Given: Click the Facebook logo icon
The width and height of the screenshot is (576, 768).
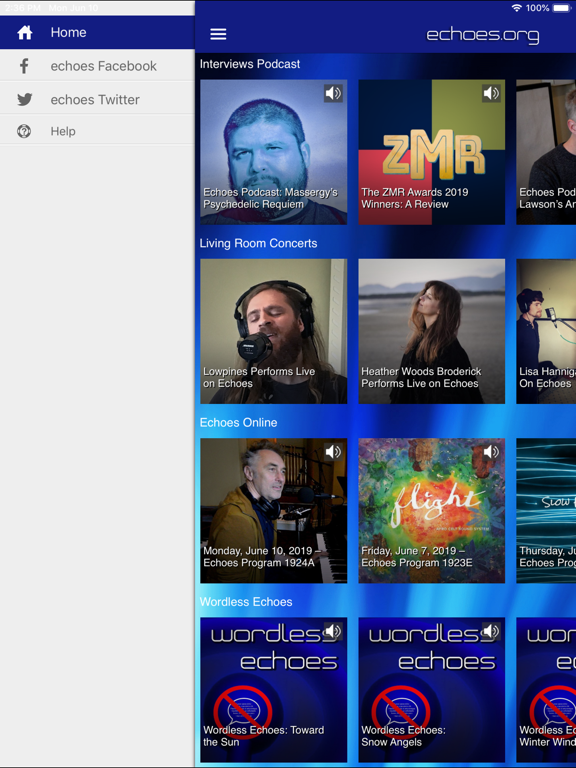Looking at the screenshot, I should [24, 66].
